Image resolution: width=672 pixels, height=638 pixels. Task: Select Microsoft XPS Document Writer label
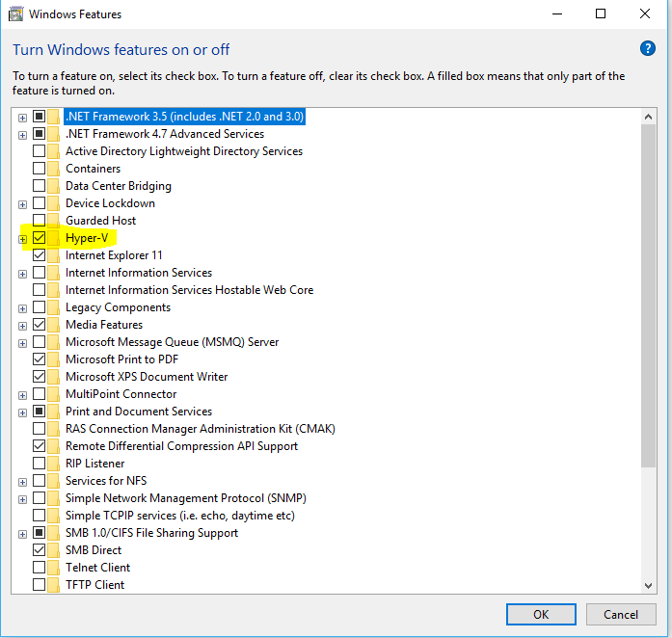click(x=147, y=376)
